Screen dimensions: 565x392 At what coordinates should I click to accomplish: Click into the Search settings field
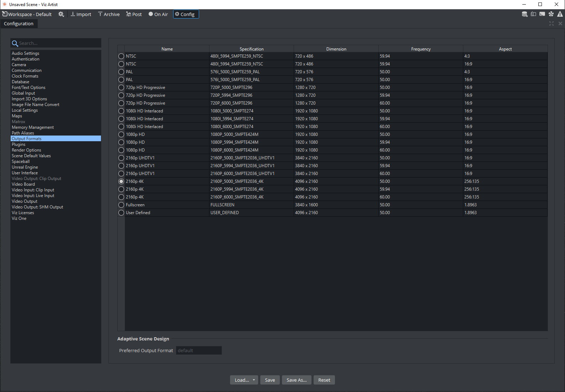tap(59, 43)
